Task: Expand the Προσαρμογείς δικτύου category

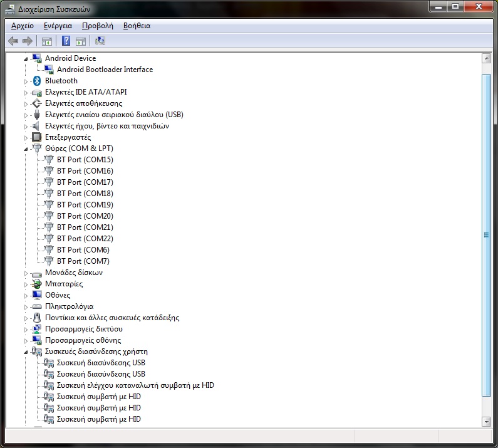Action: 26,329
